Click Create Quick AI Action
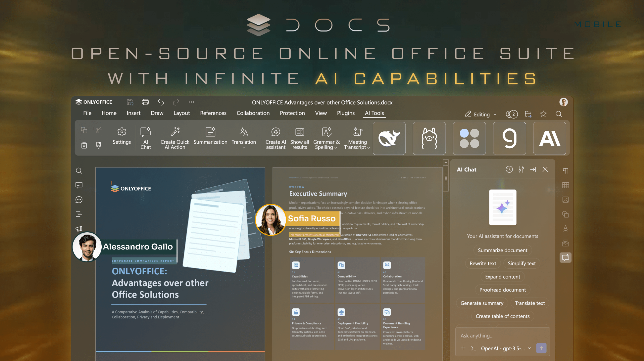Image resolution: width=644 pixels, height=361 pixels. pyautogui.click(x=175, y=138)
